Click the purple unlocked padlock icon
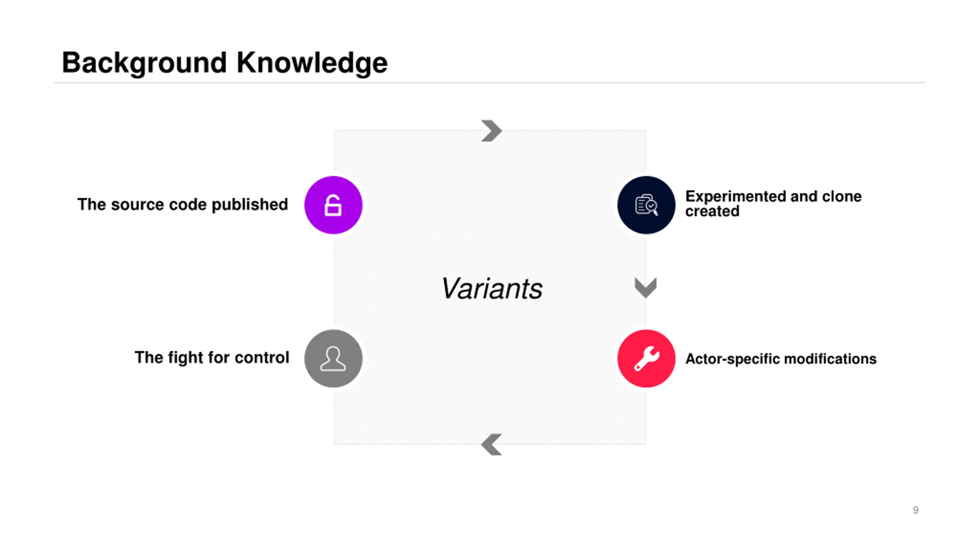Image resolution: width=980 pixels, height=551 pixels. pyautogui.click(x=333, y=205)
